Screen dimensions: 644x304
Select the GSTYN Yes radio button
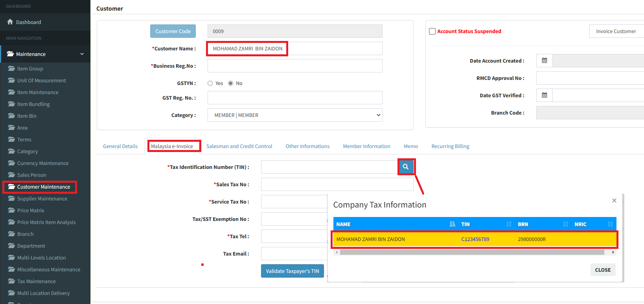(x=210, y=83)
